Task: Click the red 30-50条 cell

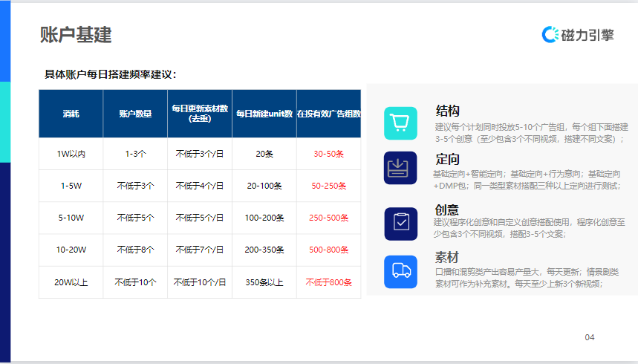Action: click(329, 154)
